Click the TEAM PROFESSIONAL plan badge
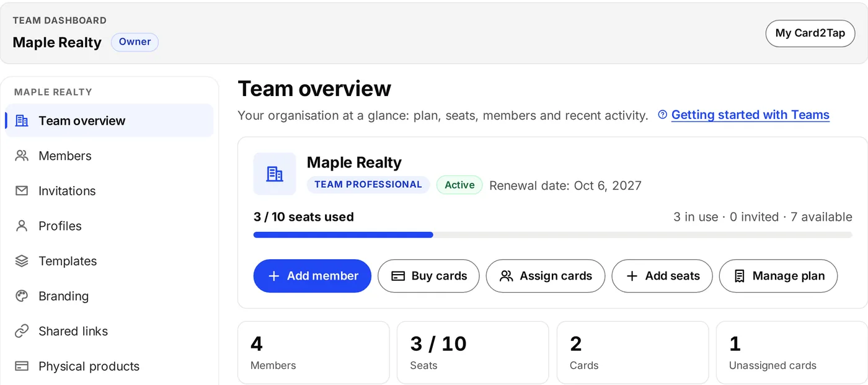This screenshot has height=385, width=868. click(368, 185)
